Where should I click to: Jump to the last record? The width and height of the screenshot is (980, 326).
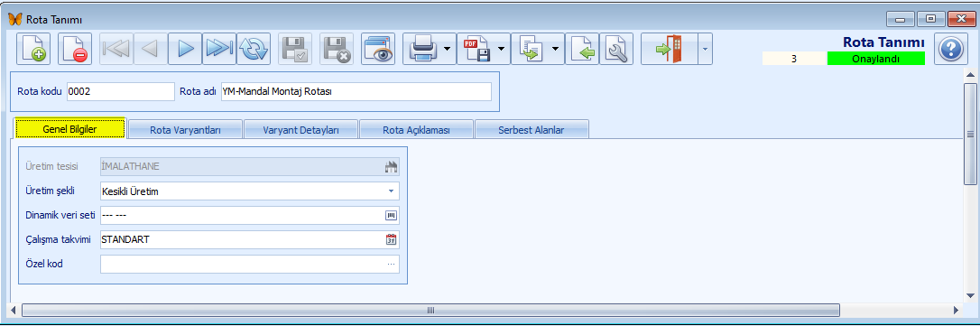[219, 49]
